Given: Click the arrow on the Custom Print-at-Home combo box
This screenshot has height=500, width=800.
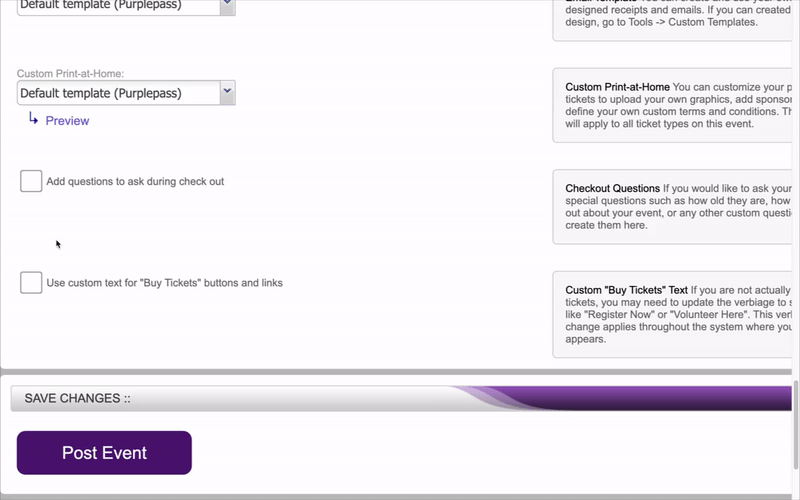Looking at the screenshot, I should tap(227, 92).
